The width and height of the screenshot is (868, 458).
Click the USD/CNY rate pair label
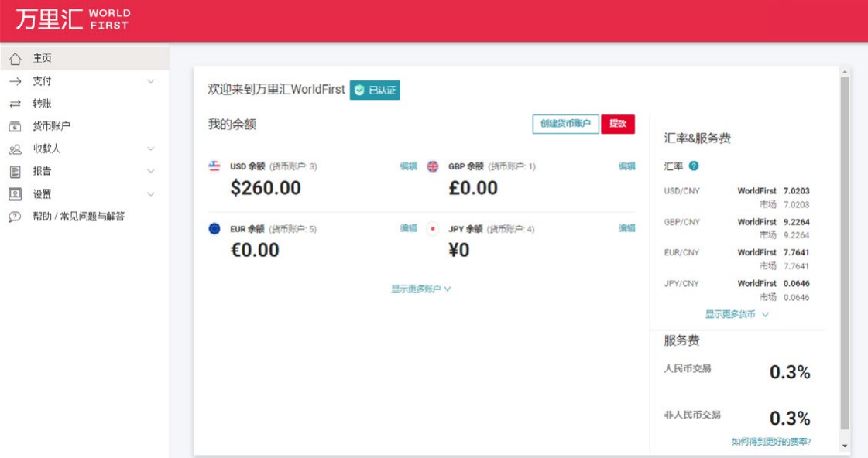click(682, 191)
